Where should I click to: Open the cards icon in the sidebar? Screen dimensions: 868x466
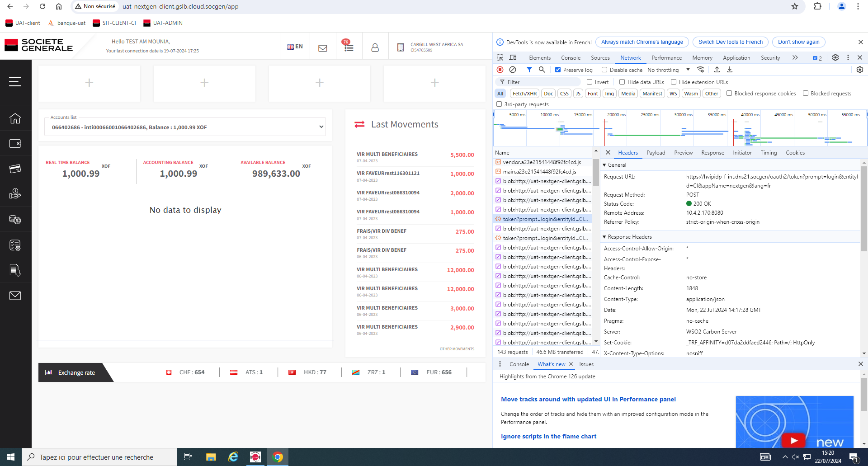click(15, 169)
